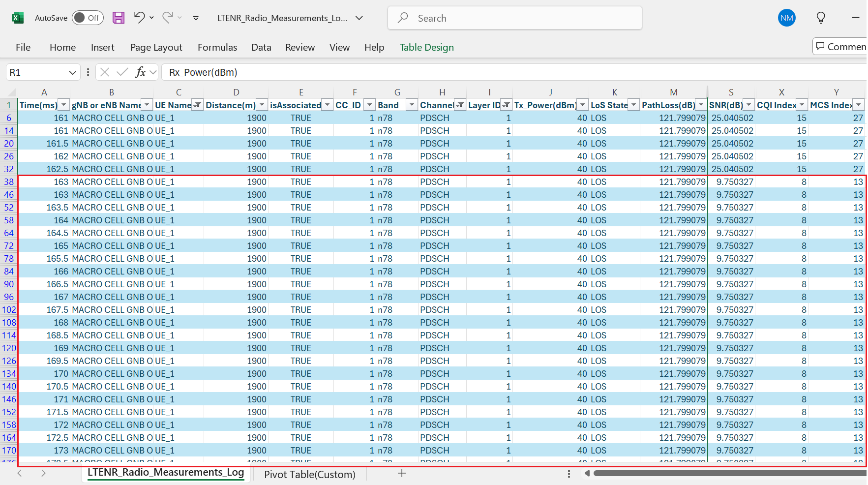The image size is (868, 485).
Task: Open the SNR(dB) column filter dropdown
Action: (748, 105)
